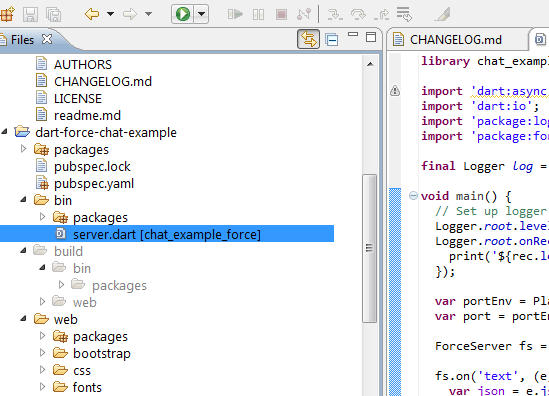
Task: Collapse the bin folder under build
Action: click(x=42, y=268)
